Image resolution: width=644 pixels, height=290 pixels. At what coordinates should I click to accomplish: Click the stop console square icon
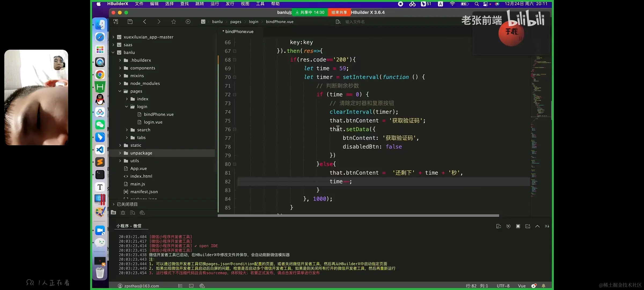coord(518,226)
